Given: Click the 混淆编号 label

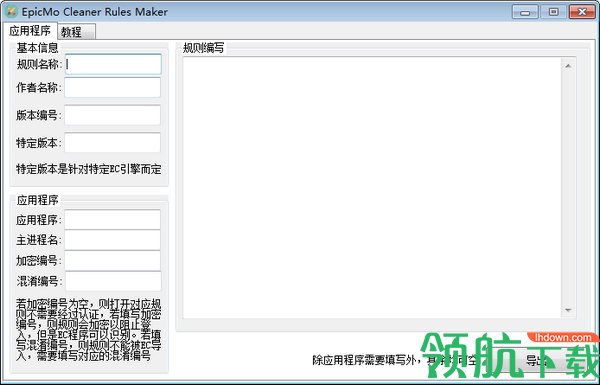Looking at the screenshot, I should [39, 281].
